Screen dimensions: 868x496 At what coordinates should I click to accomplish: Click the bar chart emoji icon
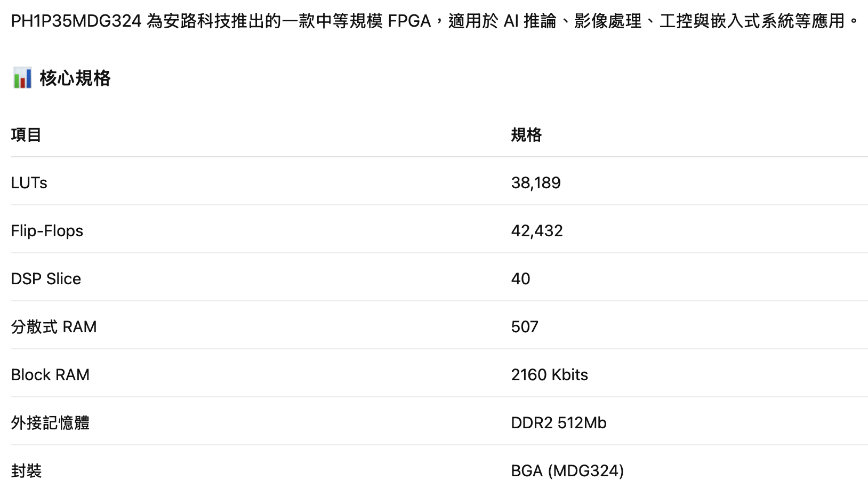coord(22,78)
